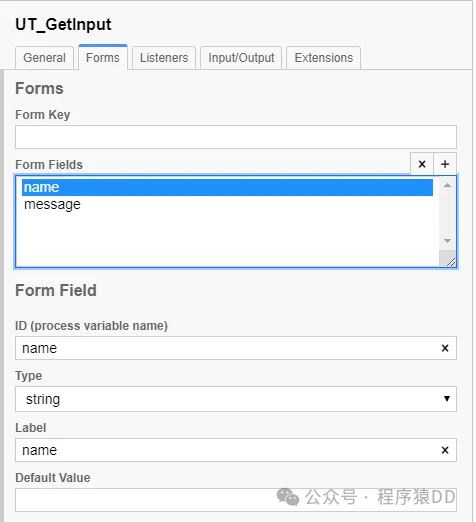Open the Type dropdown showing string
This screenshot has height=522, width=476.
point(236,399)
